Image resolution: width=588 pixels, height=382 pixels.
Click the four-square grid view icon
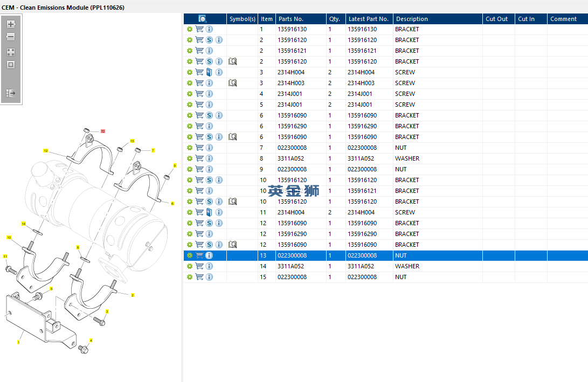pyautogui.click(x=11, y=52)
